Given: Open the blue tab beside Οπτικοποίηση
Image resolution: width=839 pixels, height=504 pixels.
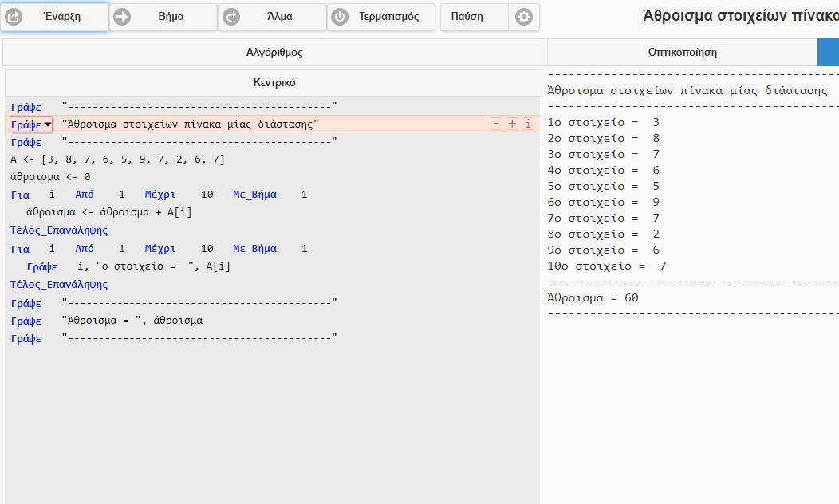Looking at the screenshot, I should 829,53.
